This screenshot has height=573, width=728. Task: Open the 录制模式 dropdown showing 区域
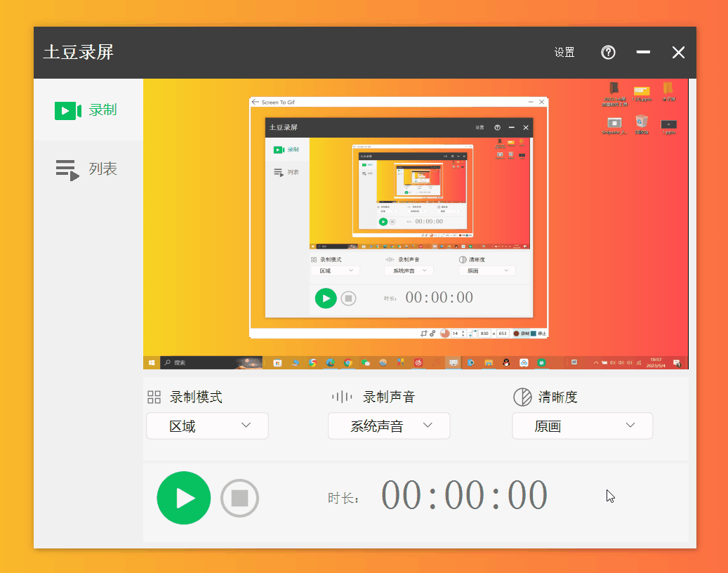pos(208,426)
